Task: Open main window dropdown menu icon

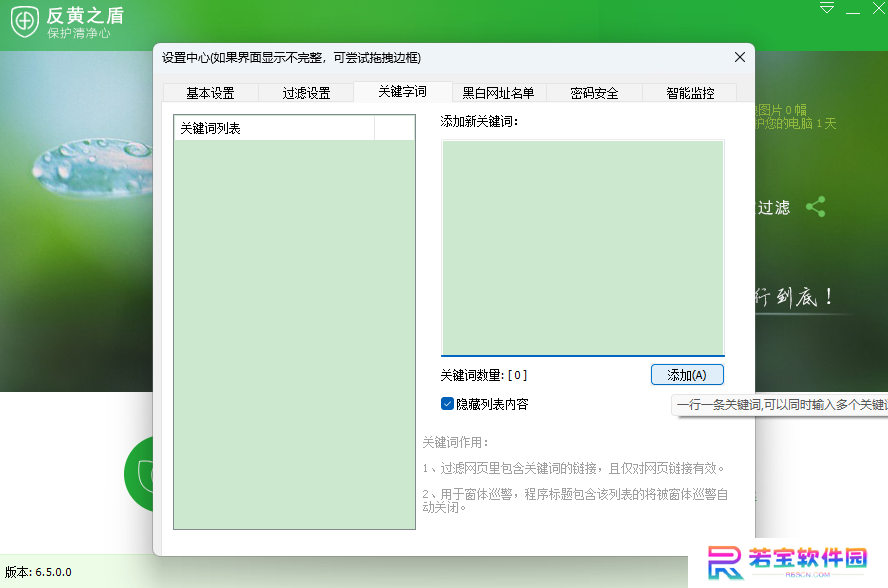Action: pyautogui.click(x=827, y=8)
